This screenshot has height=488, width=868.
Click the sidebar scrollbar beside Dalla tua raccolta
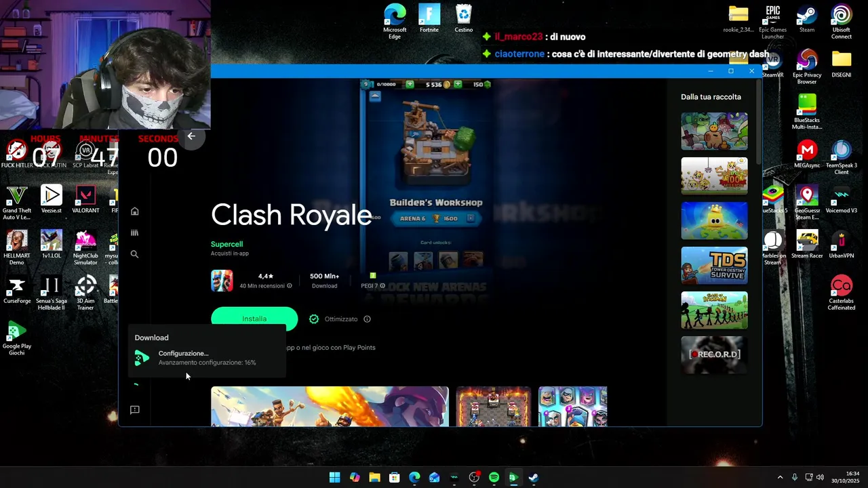[758, 122]
